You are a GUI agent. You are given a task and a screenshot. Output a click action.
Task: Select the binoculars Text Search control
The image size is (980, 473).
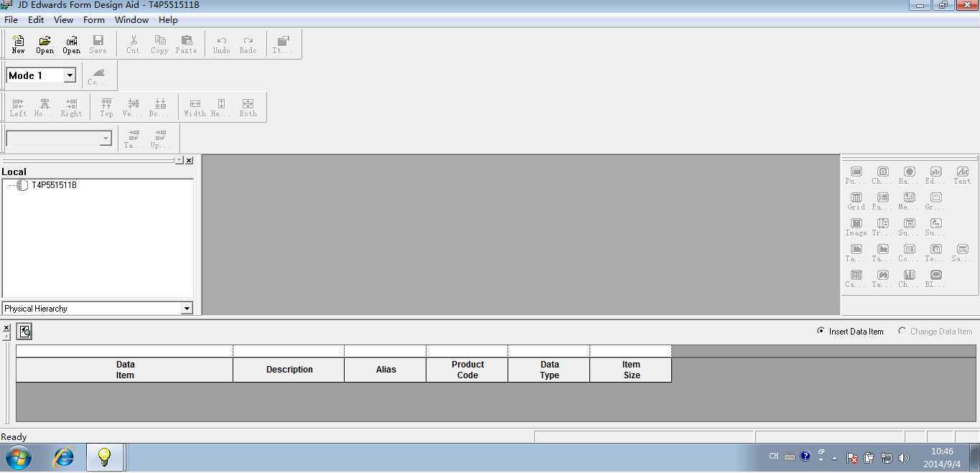coord(882,278)
